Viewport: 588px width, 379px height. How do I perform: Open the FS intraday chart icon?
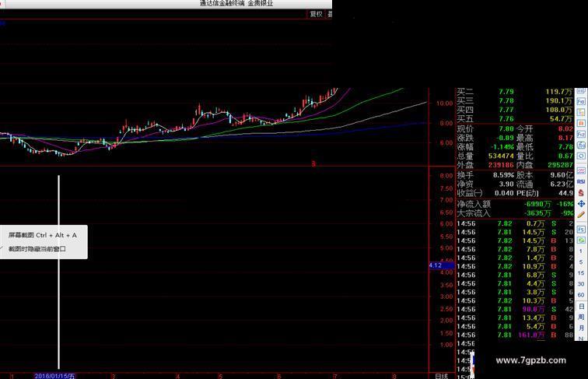[x=581, y=230]
